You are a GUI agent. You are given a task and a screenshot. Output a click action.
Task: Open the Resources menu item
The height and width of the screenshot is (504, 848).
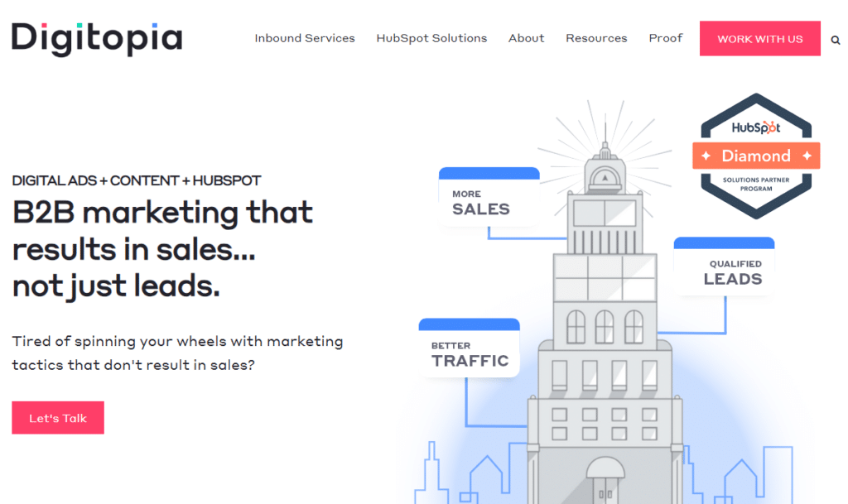click(x=596, y=38)
